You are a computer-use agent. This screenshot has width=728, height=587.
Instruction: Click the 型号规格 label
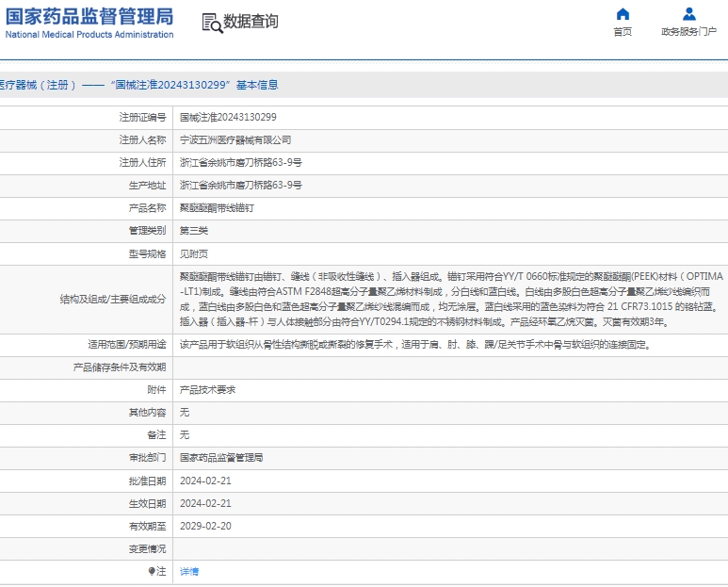click(x=147, y=254)
